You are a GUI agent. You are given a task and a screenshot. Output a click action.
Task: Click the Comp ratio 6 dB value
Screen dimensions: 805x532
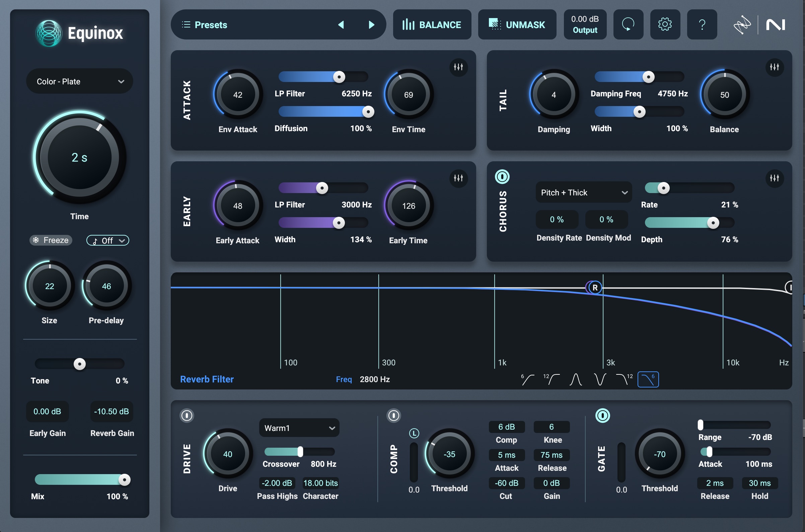pos(507,427)
